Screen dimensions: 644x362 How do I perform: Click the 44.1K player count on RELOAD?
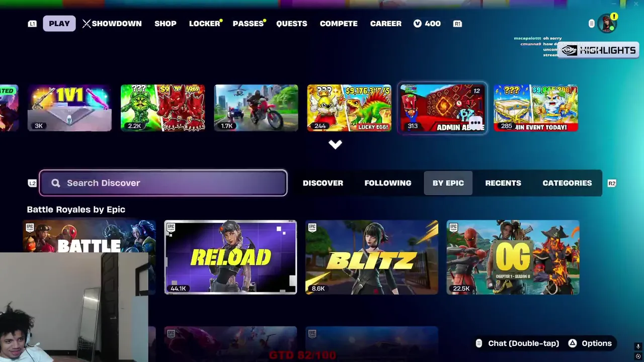coord(178,289)
